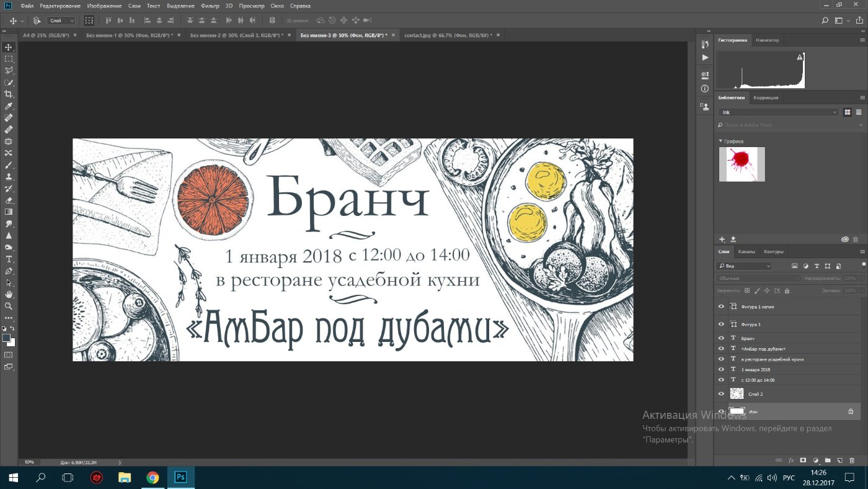Activate the Zoom tool in toolbar
This screenshot has height=489, width=868.
click(9, 306)
